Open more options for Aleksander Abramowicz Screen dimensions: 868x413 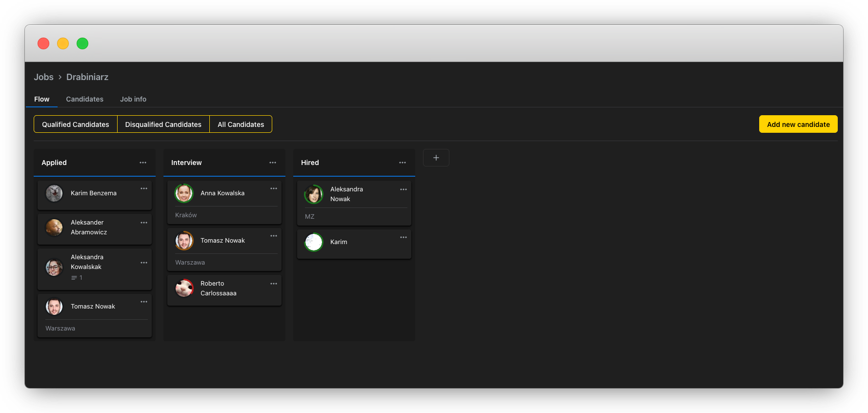pos(144,223)
